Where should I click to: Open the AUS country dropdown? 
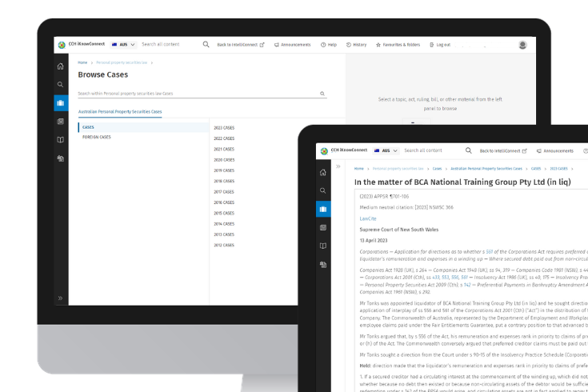pyautogui.click(x=124, y=45)
